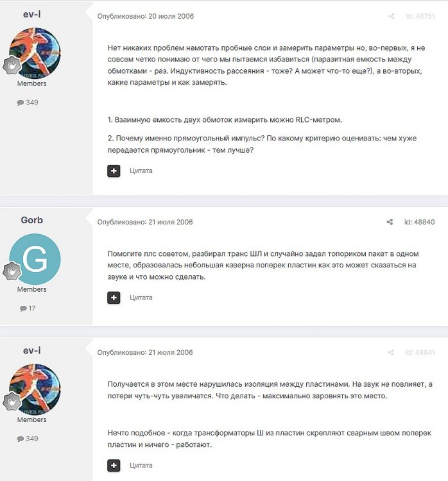
Task: Click rank badge on first ev-i avatar
Action: click(x=12, y=65)
